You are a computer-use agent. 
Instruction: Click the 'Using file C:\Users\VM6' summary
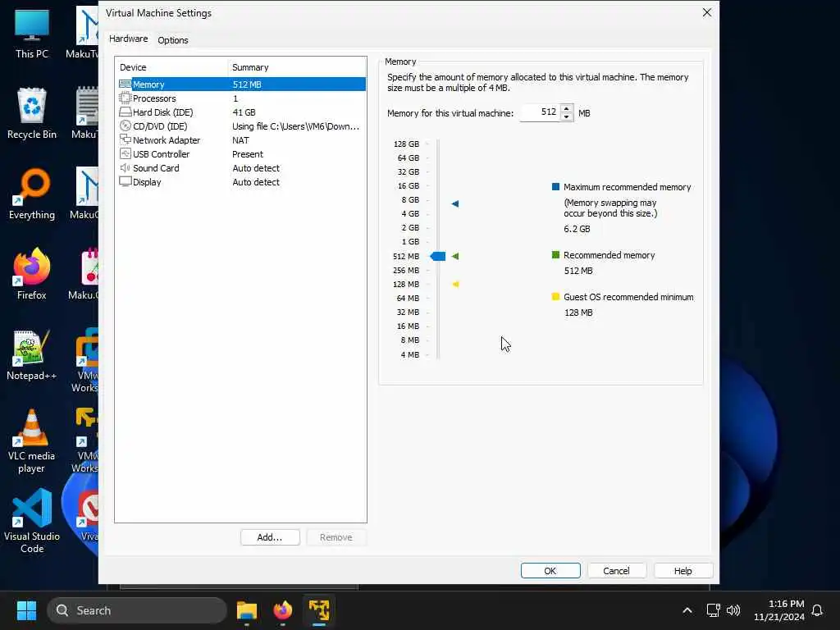pyautogui.click(x=295, y=126)
